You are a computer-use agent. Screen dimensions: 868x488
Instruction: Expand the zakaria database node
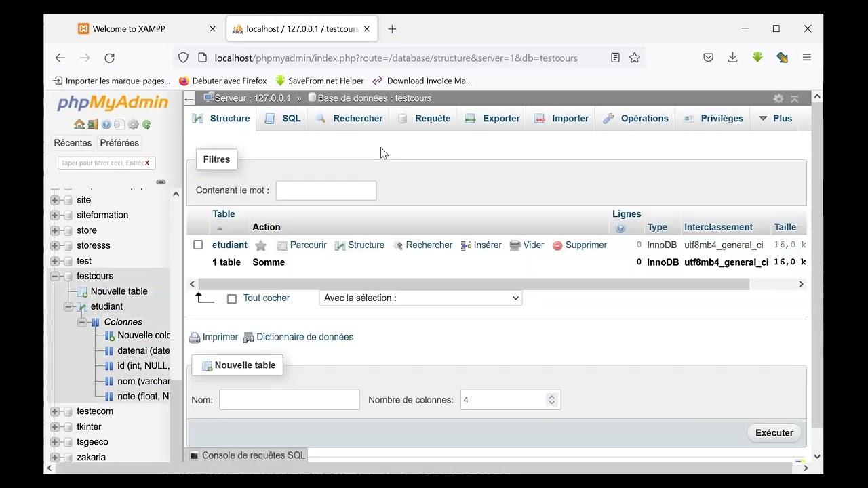55,457
